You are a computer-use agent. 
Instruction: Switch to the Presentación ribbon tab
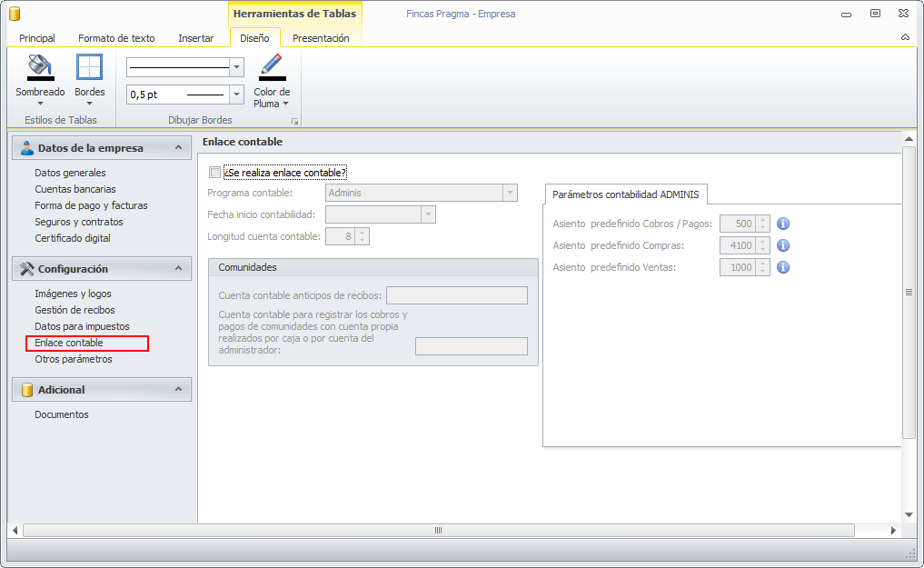(x=321, y=38)
